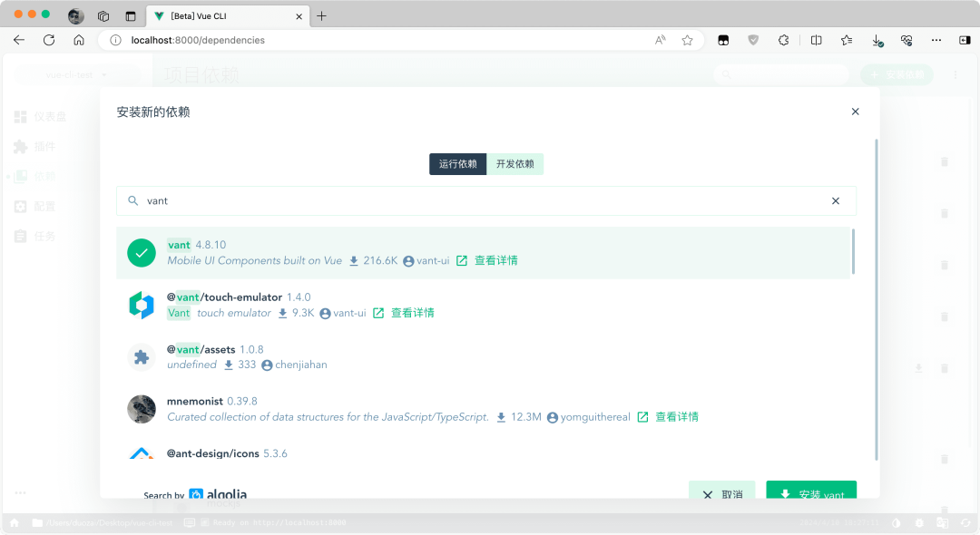Reload the current page

tap(49, 40)
